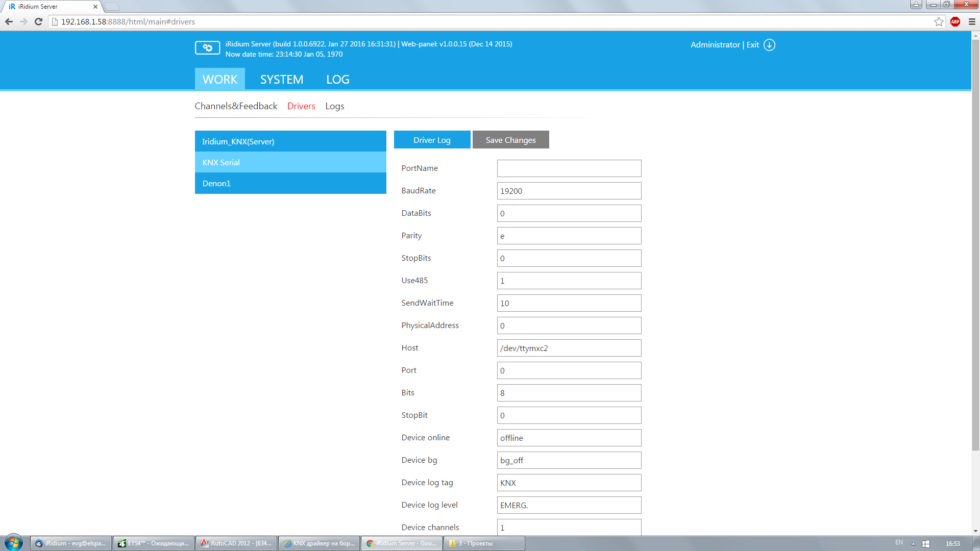Image resolution: width=980 pixels, height=551 pixels.
Task: Open iRidium evg@elspa taskbar item
Action: [x=71, y=543]
